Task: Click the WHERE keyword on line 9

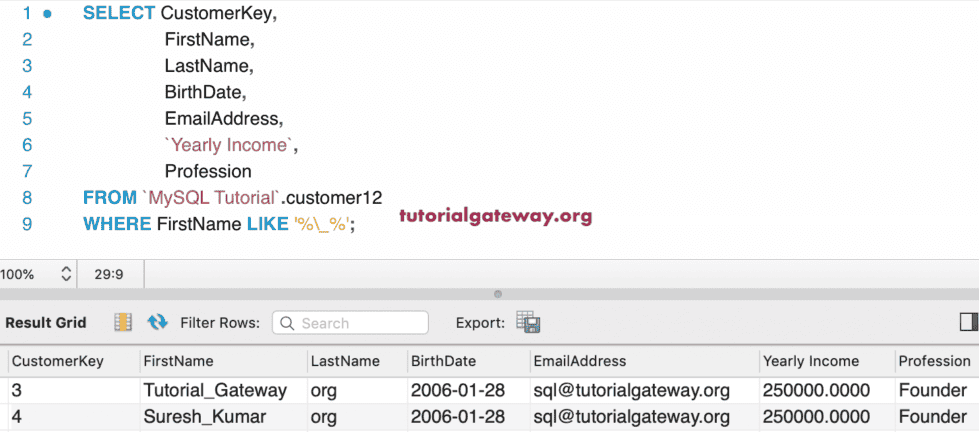Action: coord(117,223)
